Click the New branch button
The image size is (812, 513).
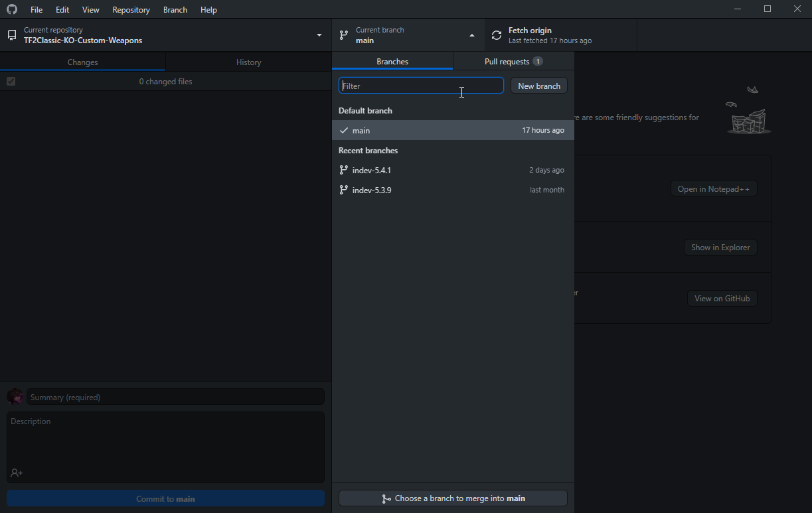point(539,86)
